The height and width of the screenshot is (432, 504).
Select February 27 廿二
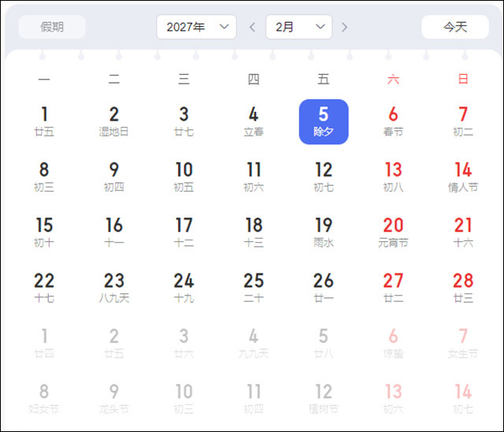[x=394, y=289]
